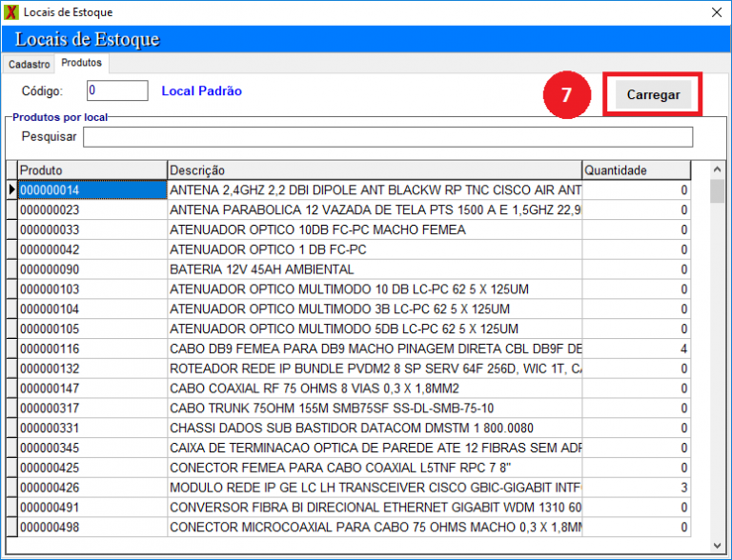Click the red step 7 marker
This screenshot has height=560, width=732.
click(x=566, y=96)
